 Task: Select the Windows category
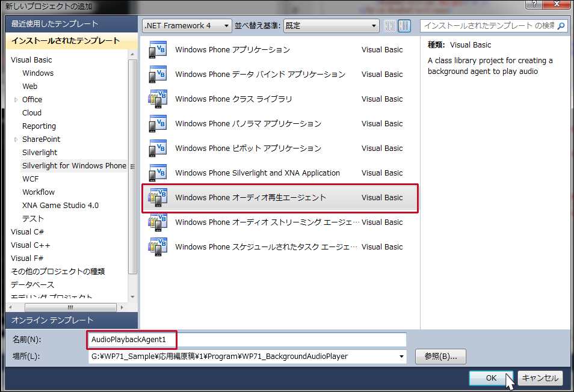[x=38, y=73]
